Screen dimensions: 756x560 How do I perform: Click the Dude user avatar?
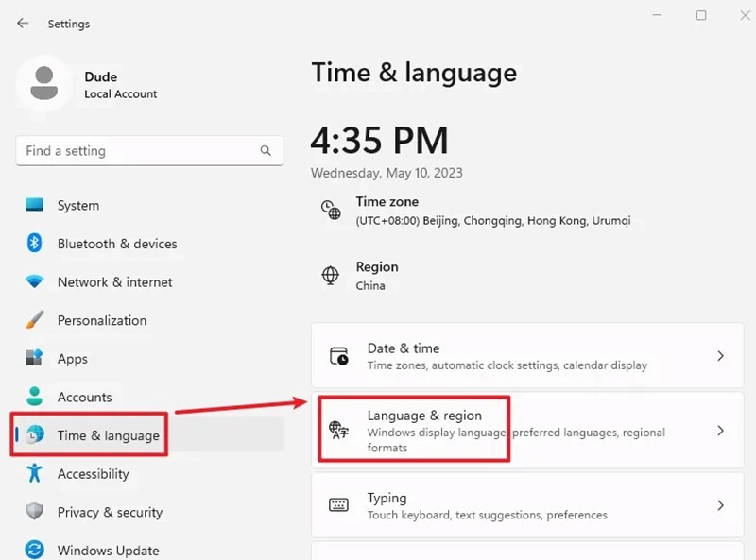pyautogui.click(x=43, y=83)
